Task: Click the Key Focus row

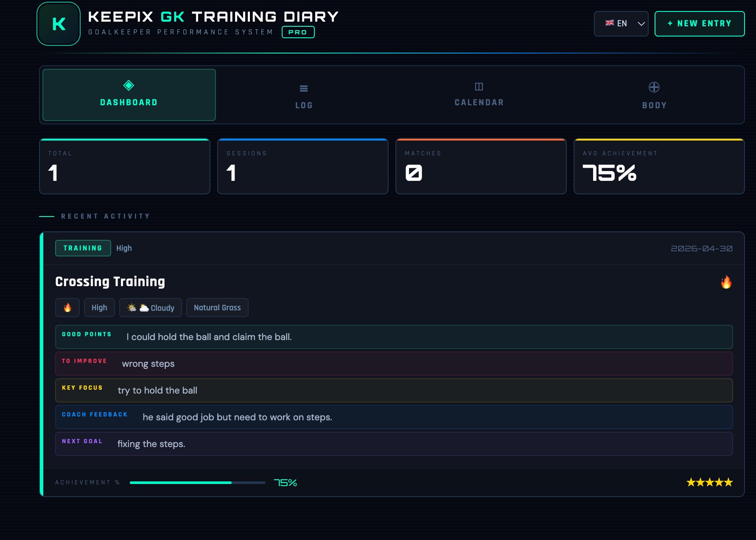Action: pos(394,391)
